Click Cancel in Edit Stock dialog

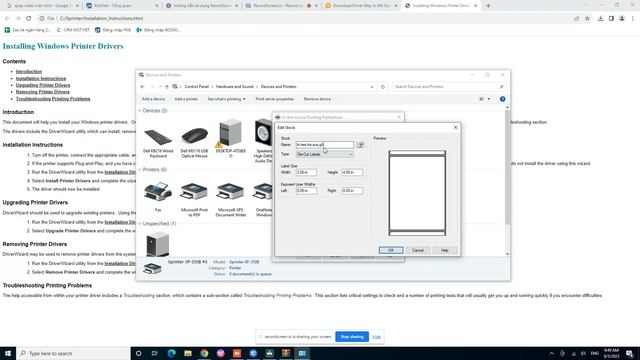pyautogui.click(x=418, y=250)
